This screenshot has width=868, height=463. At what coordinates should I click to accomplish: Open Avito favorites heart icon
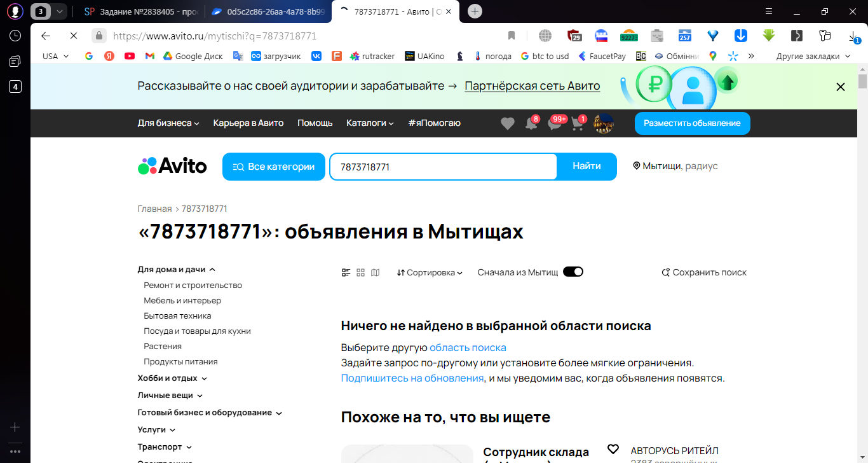(507, 123)
